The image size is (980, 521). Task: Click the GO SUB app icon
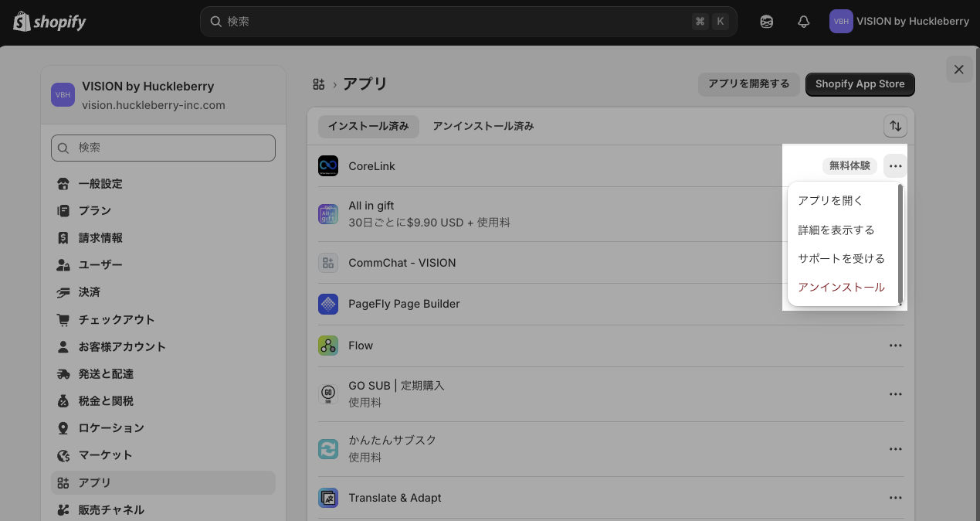pos(328,394)
